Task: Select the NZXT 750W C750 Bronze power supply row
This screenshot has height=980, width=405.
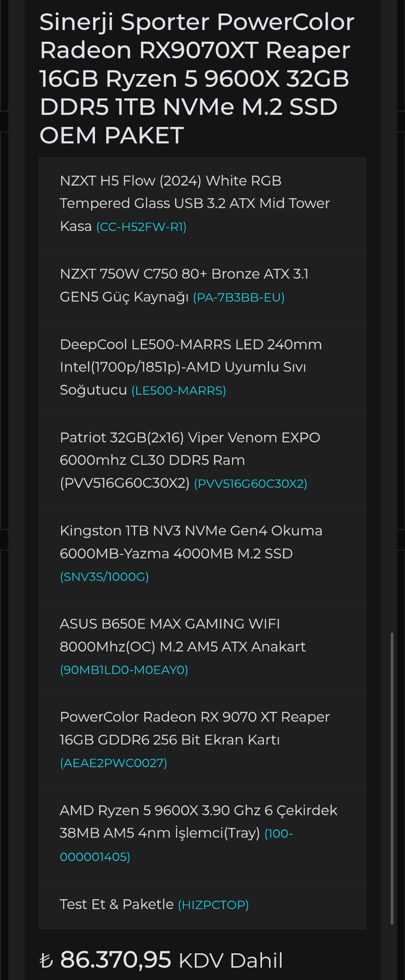Action: 202,286
